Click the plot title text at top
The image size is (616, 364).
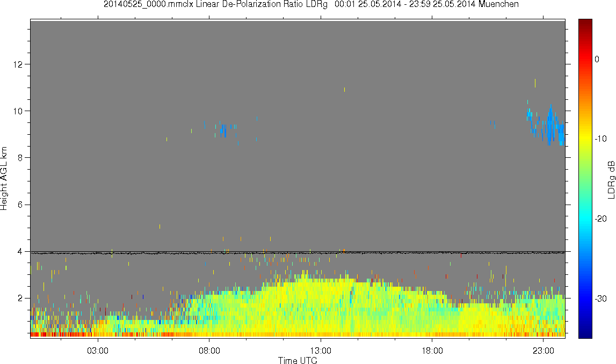pyautogui.click(x=311, y=4)
